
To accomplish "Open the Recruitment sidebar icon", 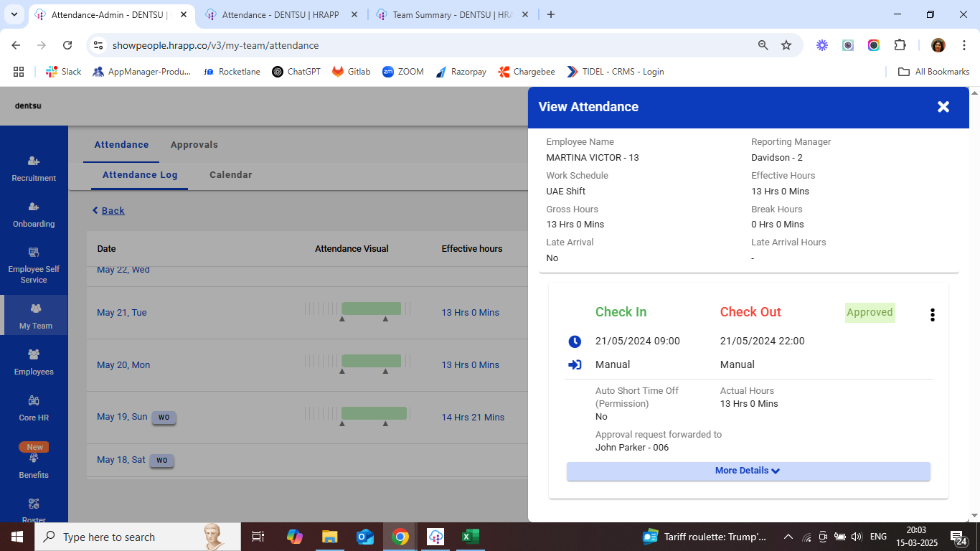I will pyautogui.click(x=34, y=161).
